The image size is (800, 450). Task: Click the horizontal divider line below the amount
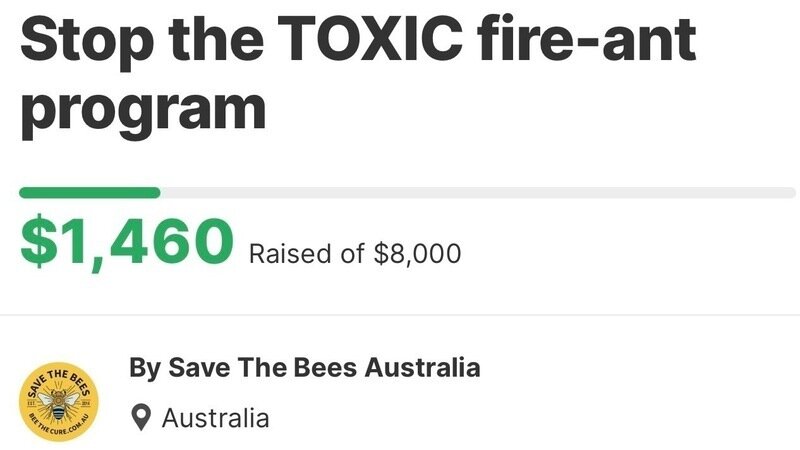[400, 315]
